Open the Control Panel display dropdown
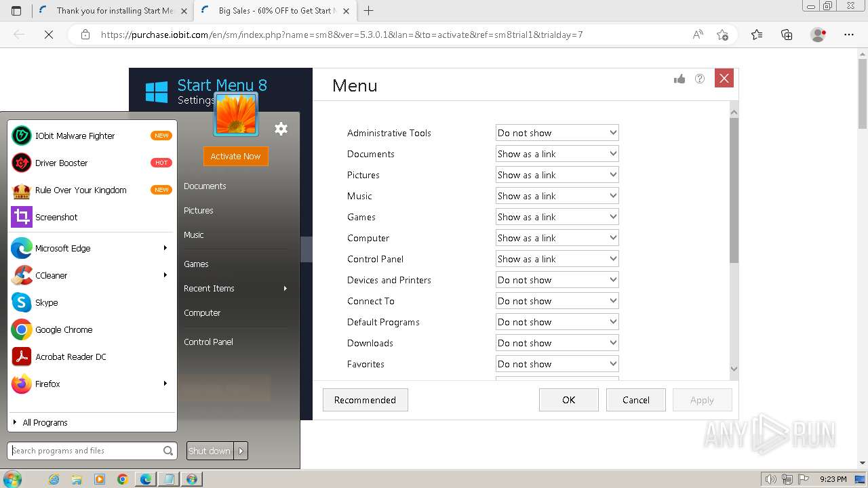The width and height of the screenshot is (868, 488). click(x=557, y=259)
